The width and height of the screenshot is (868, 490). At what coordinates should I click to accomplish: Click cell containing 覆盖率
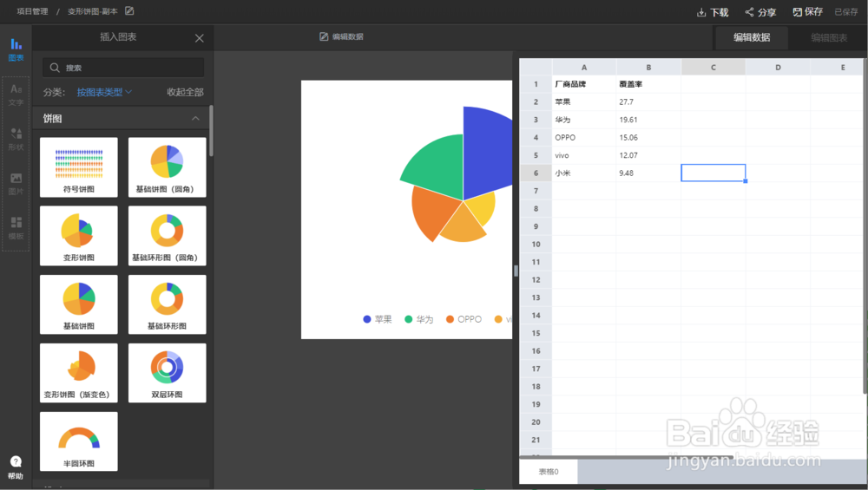[x=648, y=84]
